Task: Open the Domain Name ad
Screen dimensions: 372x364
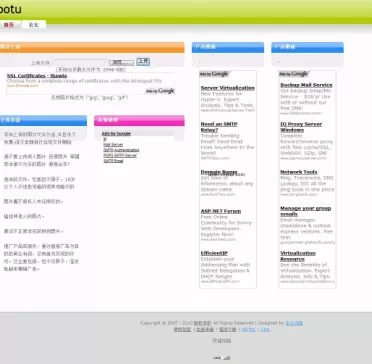Action: click(x=219, y=172)
